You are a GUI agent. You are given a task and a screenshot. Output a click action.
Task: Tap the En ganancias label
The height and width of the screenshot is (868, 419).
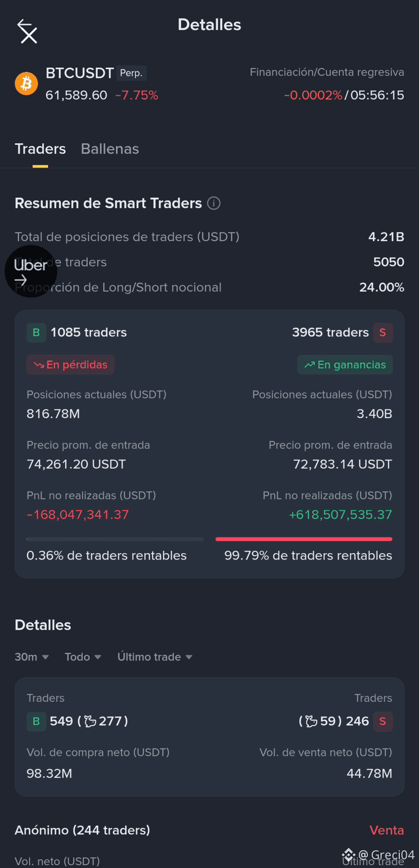click(345, 365)
